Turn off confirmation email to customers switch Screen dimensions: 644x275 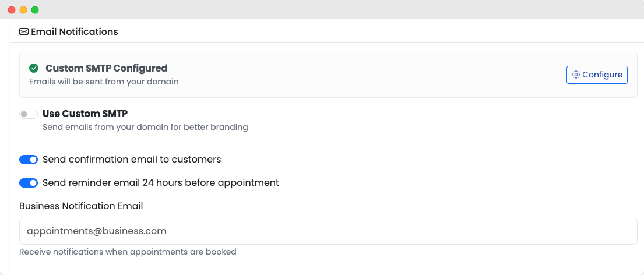tap(29, 160)
